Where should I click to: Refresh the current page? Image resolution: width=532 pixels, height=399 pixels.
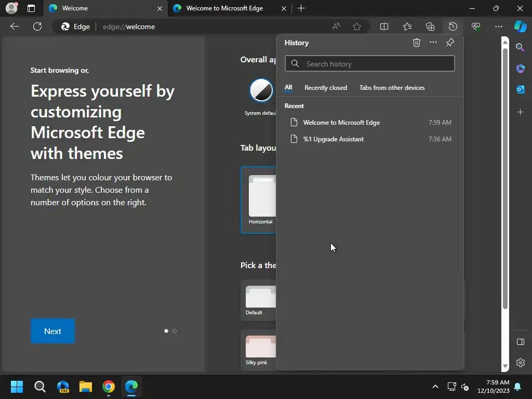click(x=37, y=26)
